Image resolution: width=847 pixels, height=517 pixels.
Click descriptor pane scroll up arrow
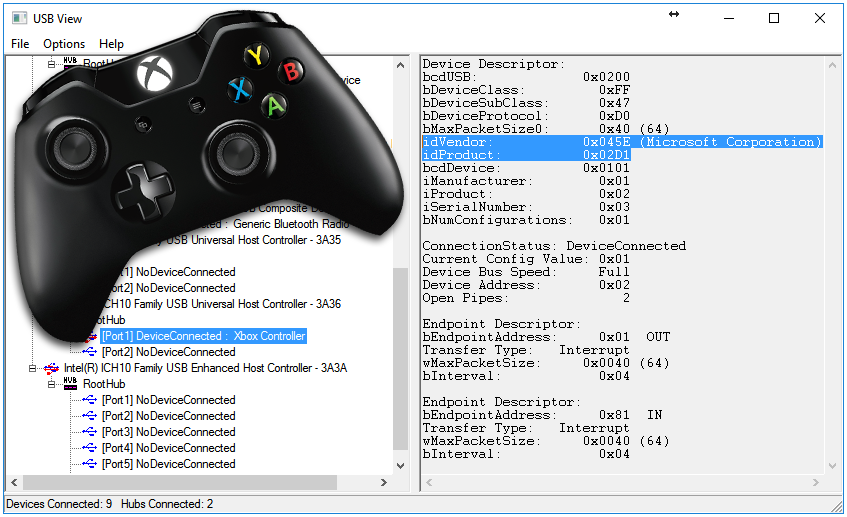[x=832, y=65]
